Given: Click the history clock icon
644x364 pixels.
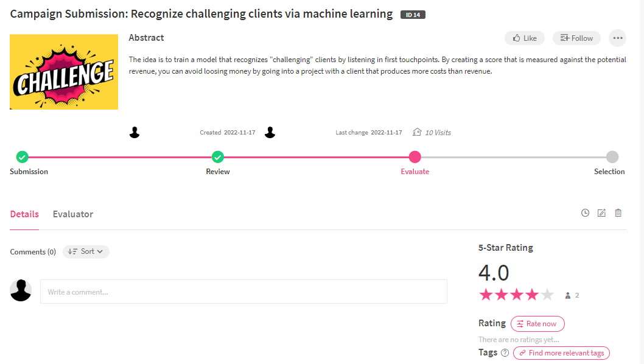Looking at the screenshot, I should coord(586,213).
